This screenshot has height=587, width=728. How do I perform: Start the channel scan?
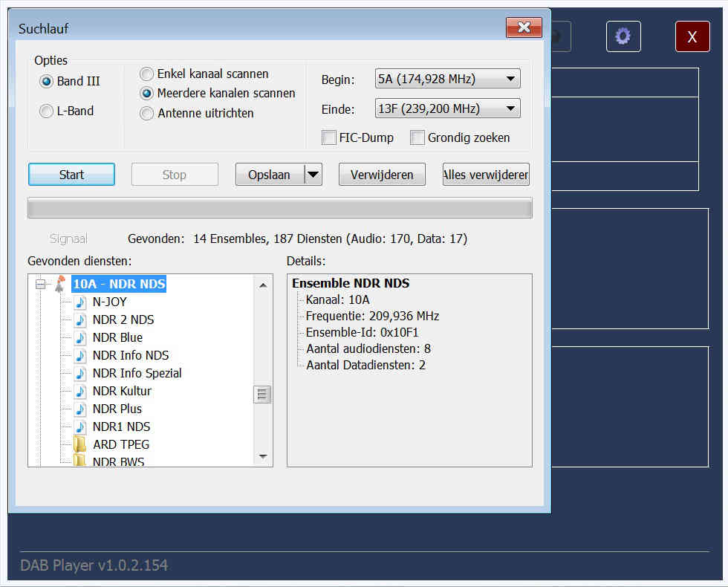[71, 175]
